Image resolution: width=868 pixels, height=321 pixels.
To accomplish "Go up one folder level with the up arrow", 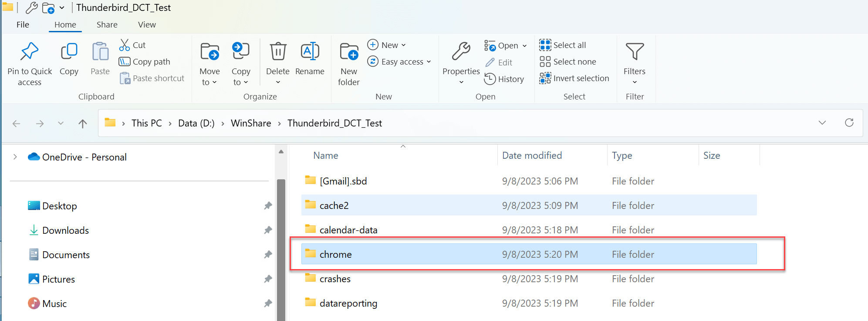I will tap(82, 123).
